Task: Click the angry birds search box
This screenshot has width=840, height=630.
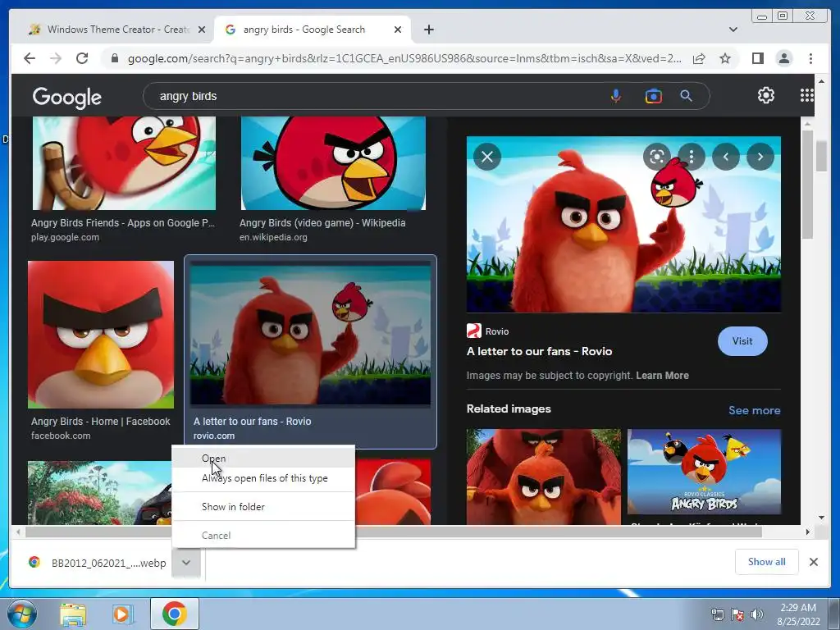Action: [375, 96]
